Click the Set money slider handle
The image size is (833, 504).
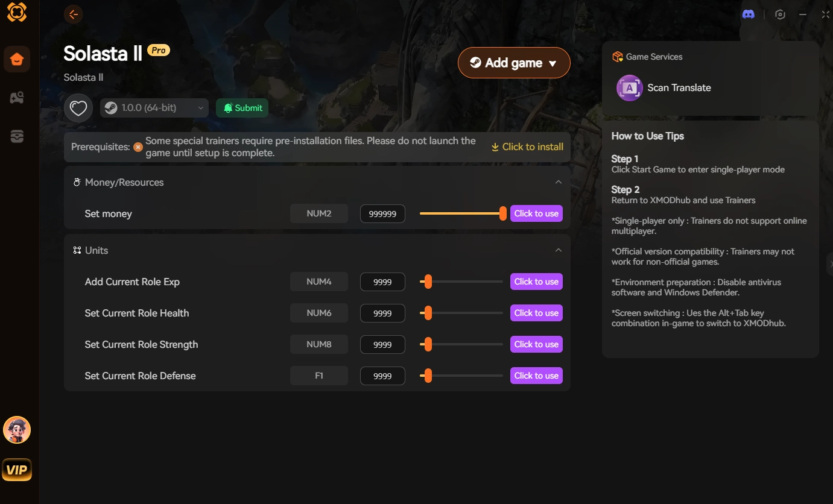[502, 213]
